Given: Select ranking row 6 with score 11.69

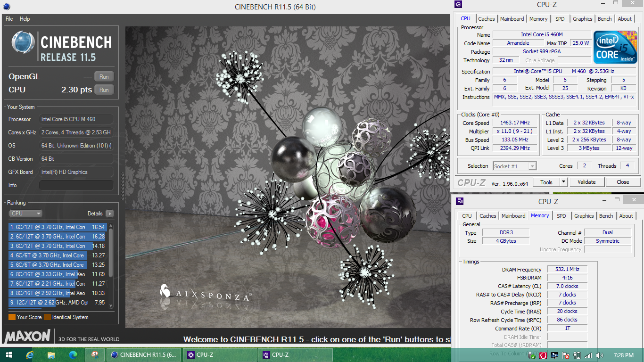Looking at the screenshot, I should click(58, 274).
